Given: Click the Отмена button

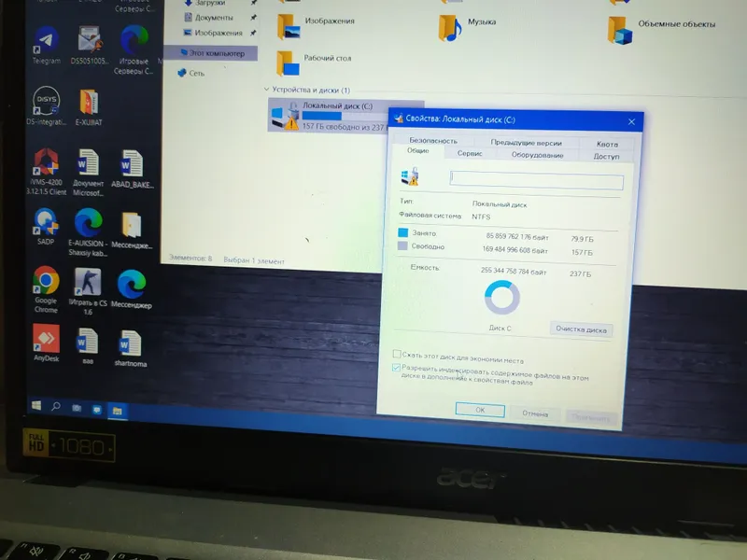Looking at the screenshot, I should pyautogui.click(x=534, y=413).
